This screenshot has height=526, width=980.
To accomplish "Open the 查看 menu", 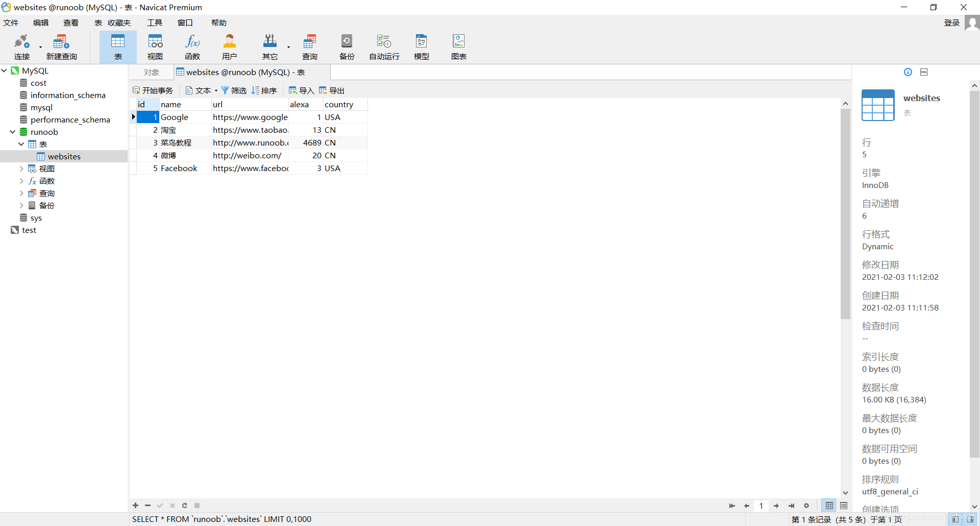I will click(x=71, y=23).
